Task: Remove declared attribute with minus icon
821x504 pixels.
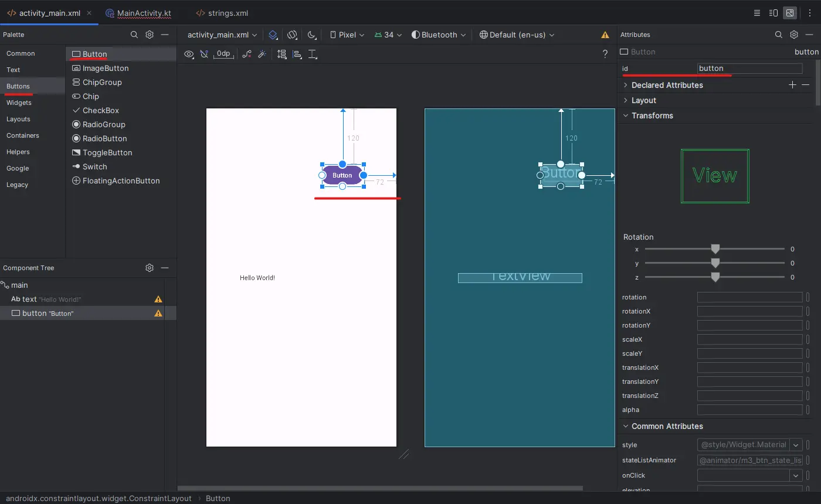Action: point(806,85)
